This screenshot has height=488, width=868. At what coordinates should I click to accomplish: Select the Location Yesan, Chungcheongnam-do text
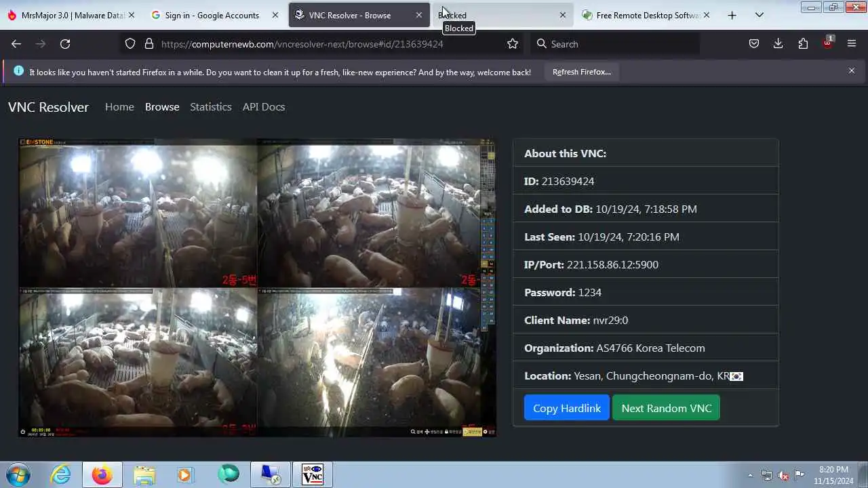click(633, 375)
